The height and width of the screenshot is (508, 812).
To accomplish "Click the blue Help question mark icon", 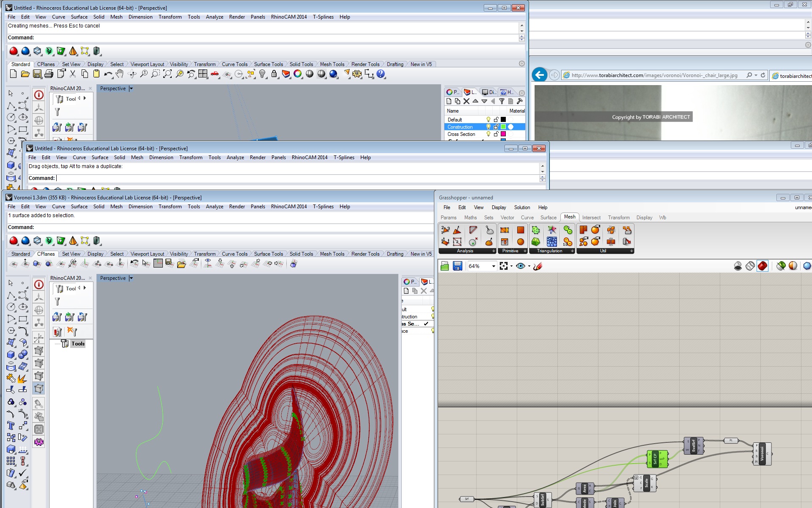I will pos(381,74).
